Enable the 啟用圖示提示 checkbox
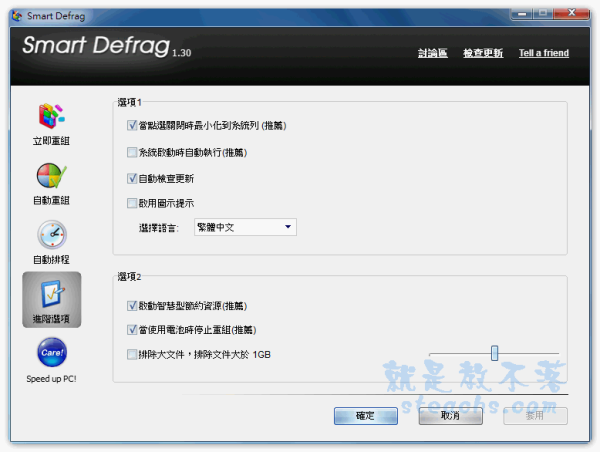 [x=132, y=203]
